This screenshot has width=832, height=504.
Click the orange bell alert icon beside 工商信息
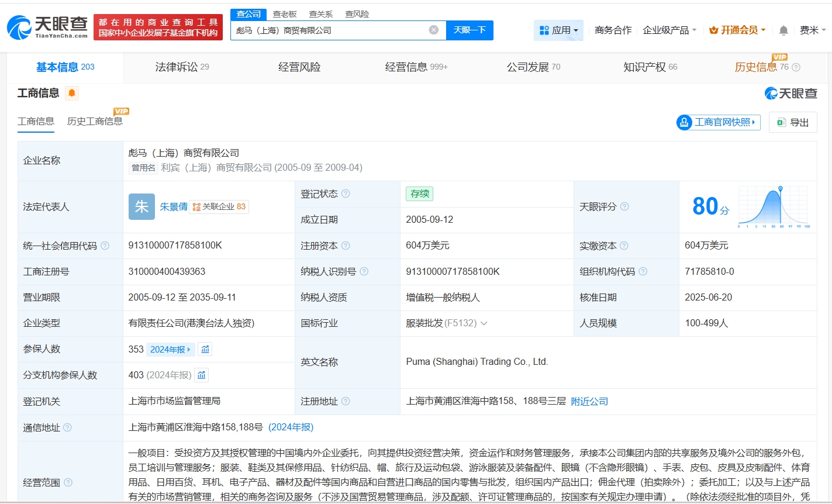(x=72, y=94)
